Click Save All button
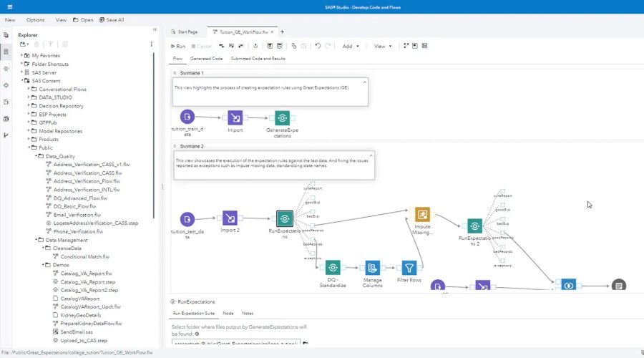 click(x=112, y=20)
